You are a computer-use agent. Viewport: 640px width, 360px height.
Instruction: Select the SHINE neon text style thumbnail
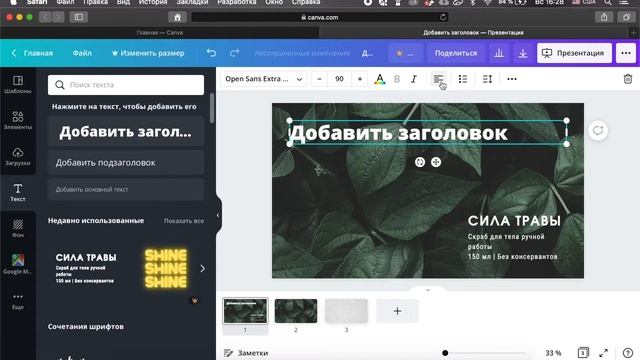166,268
